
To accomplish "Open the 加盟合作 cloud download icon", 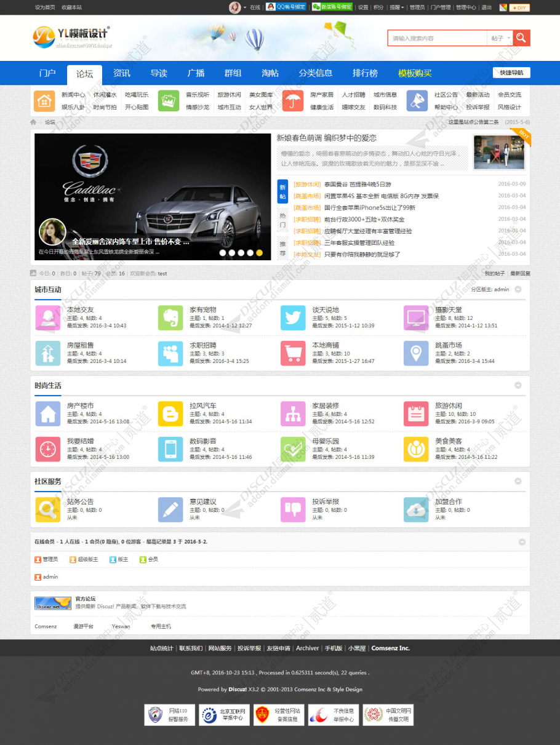I will click(416, 510).
